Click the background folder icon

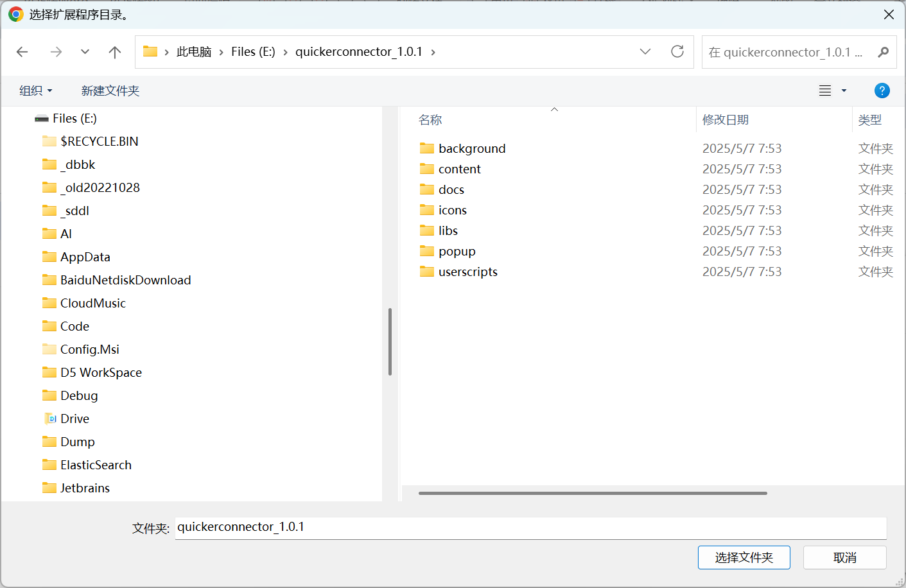point(427,148)
